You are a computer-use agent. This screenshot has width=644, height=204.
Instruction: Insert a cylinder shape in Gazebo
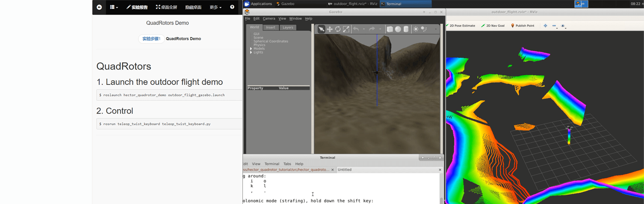coord(406,29)
